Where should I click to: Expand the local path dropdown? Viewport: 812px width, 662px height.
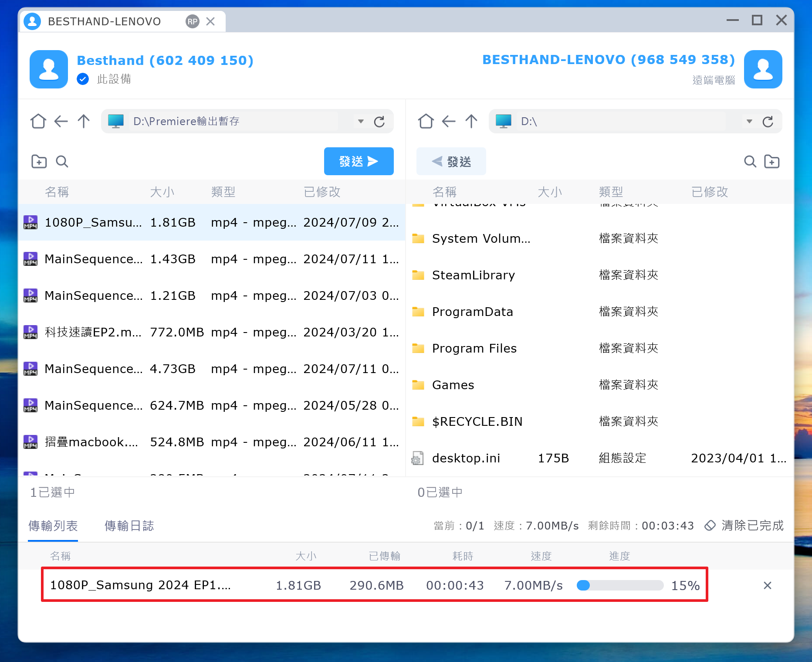click(x=361, y=121)
